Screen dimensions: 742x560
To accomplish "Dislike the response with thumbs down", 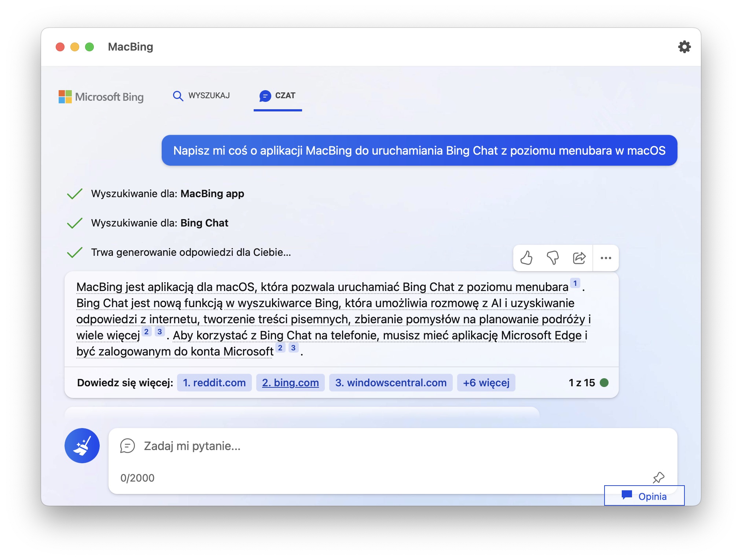I will click(x=553, y=258).
